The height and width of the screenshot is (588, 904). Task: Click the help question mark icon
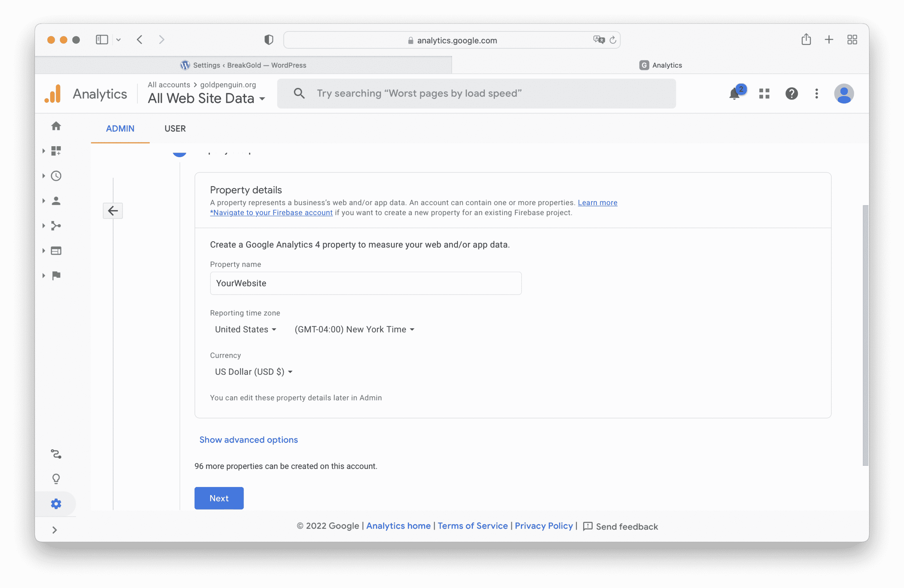[x=792, y=94]
